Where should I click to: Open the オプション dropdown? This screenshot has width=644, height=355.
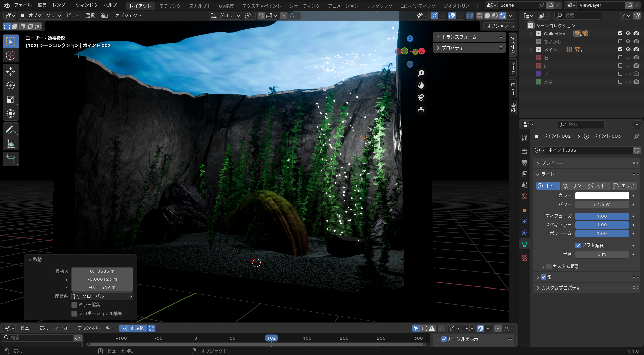[500, 26]
